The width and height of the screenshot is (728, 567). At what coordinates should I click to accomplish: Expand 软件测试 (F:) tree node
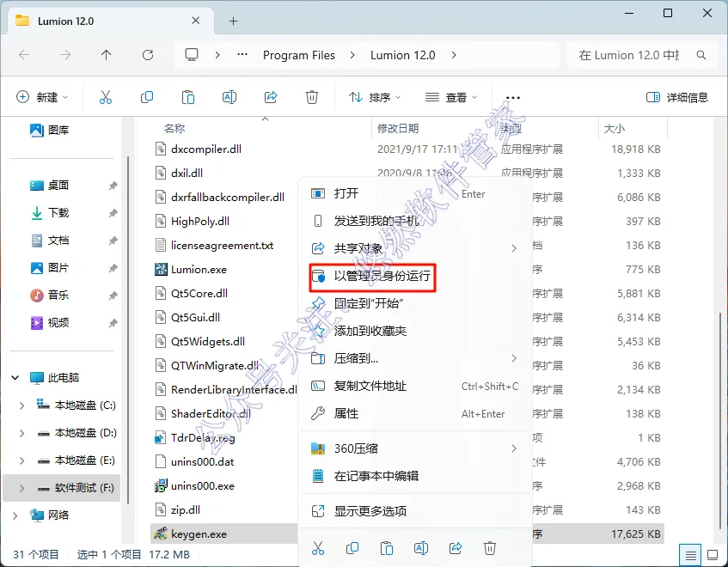point(21,488)
